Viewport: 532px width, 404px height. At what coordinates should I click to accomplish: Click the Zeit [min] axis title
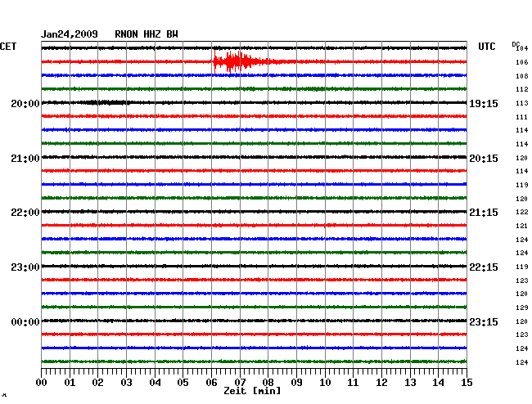pos(252,391)
